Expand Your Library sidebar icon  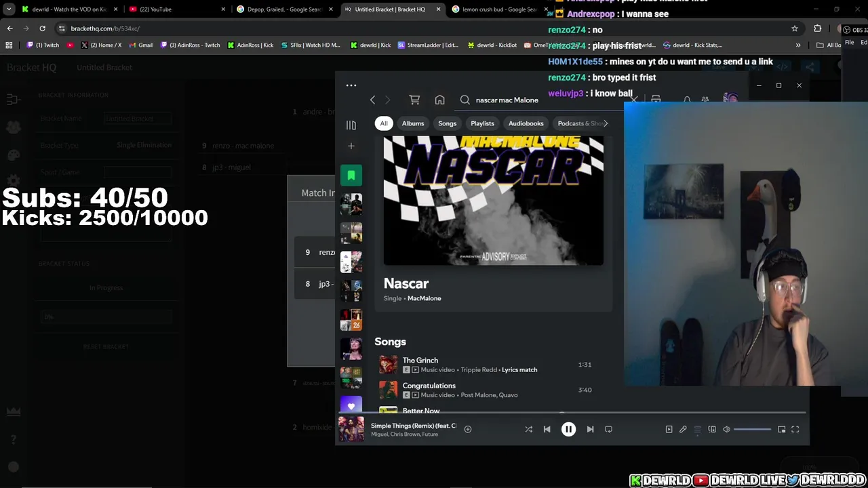pos(351,125)
